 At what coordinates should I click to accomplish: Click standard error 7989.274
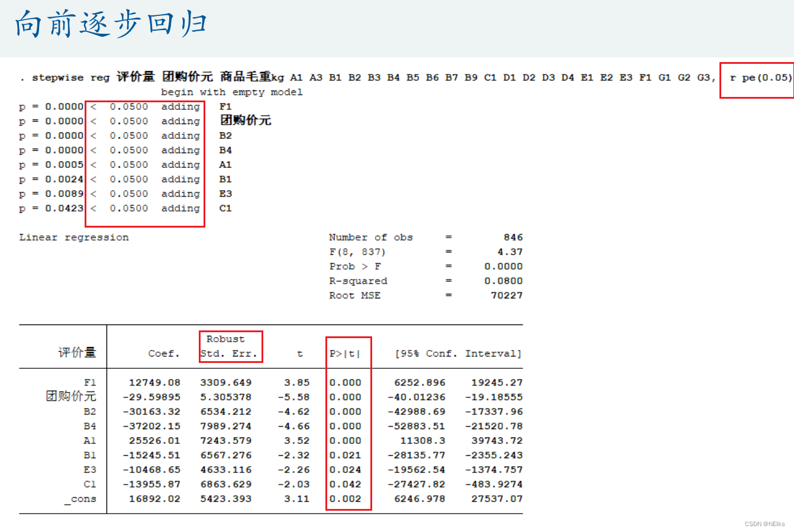click(225, 426)
